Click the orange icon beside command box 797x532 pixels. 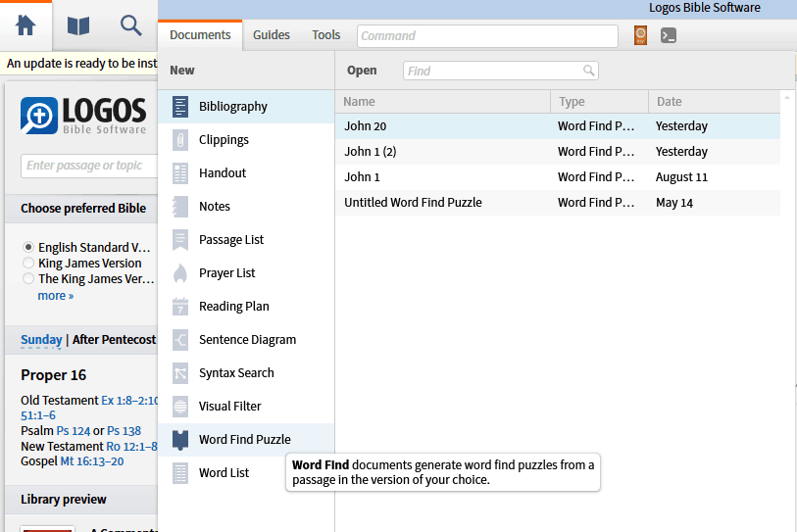[640, 36]
